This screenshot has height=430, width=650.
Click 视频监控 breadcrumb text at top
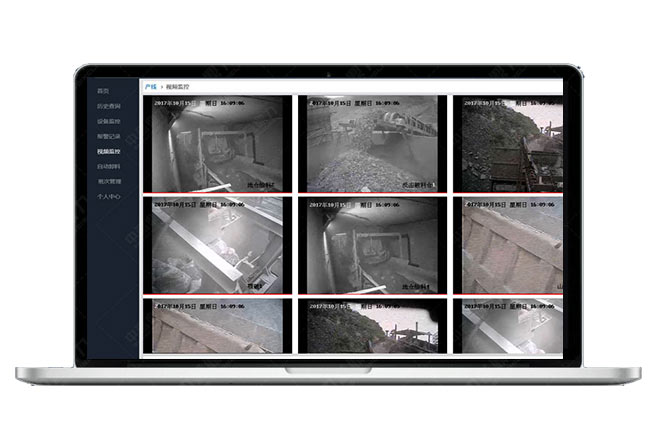coord(177,88)
